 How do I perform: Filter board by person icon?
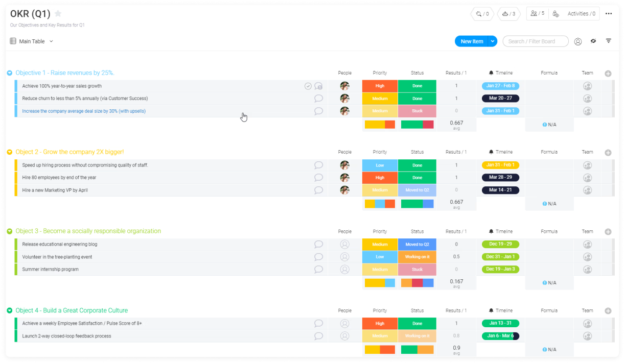coord(578,41)
